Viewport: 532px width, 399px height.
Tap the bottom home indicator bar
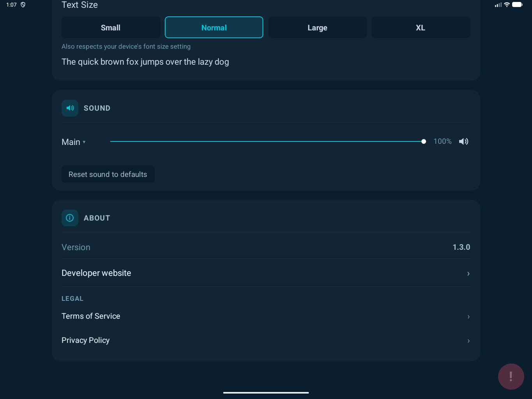pos(266,393)
